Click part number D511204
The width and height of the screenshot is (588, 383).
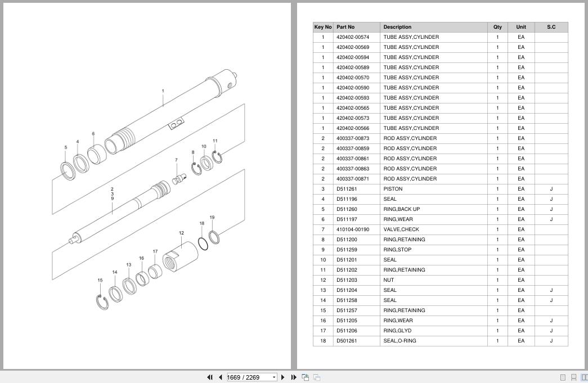347,290
